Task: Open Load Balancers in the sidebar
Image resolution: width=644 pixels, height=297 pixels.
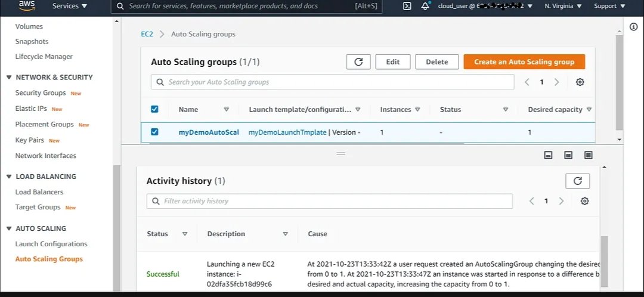Action: 39,192
